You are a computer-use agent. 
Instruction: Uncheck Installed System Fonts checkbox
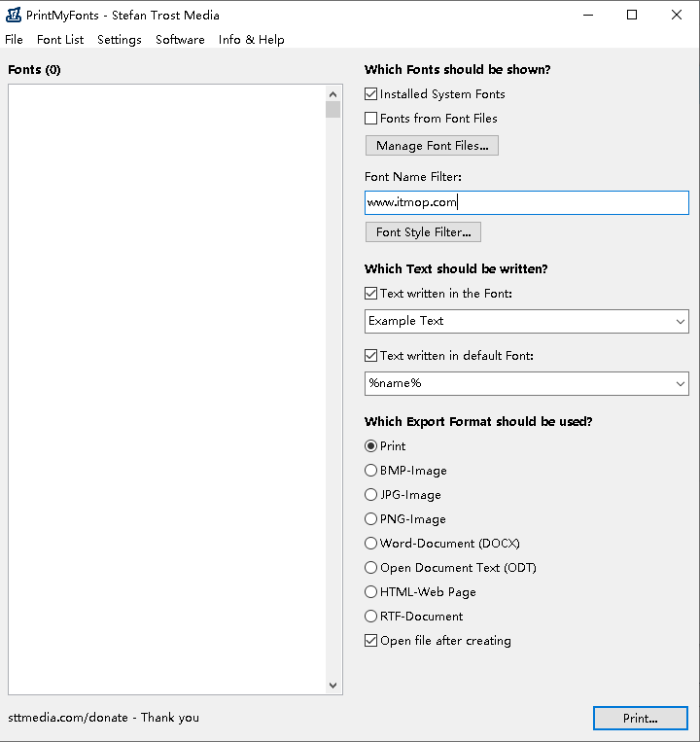tap(370, 94)
